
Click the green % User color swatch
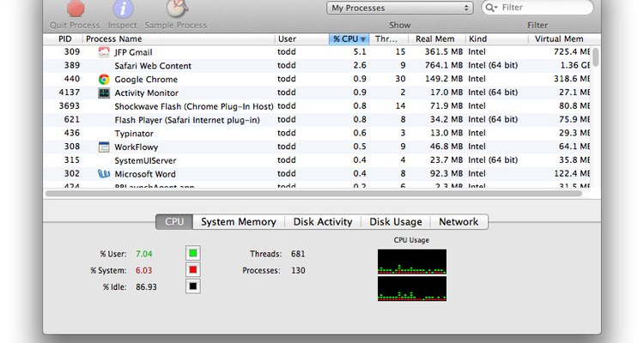[193, 254]
